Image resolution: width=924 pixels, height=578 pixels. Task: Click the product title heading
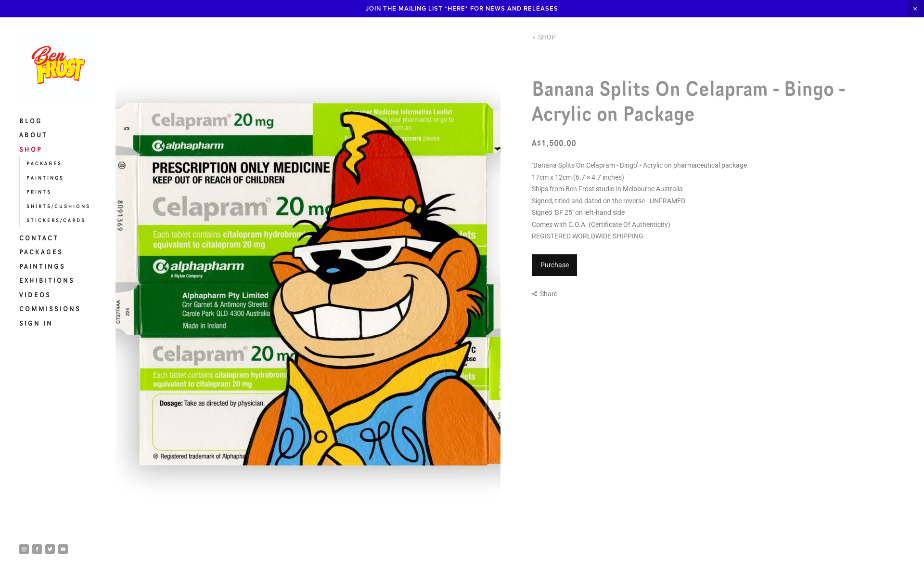689,101
